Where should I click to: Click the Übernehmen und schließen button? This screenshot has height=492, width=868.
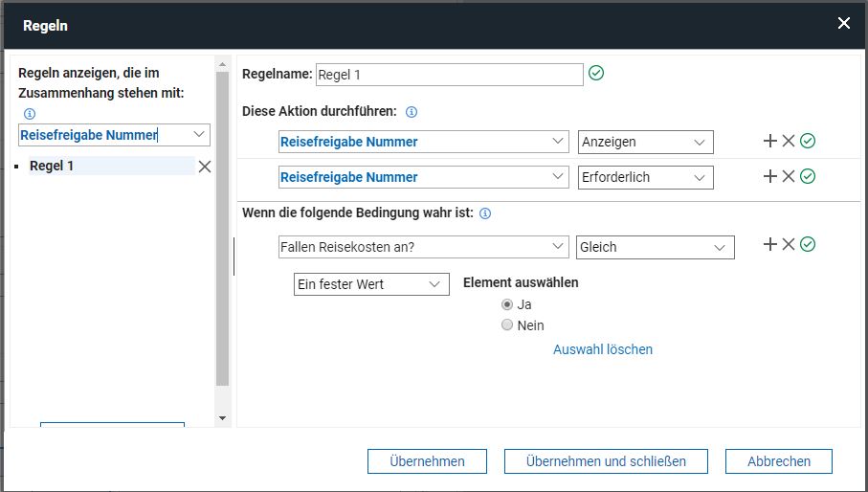[606, 461]
